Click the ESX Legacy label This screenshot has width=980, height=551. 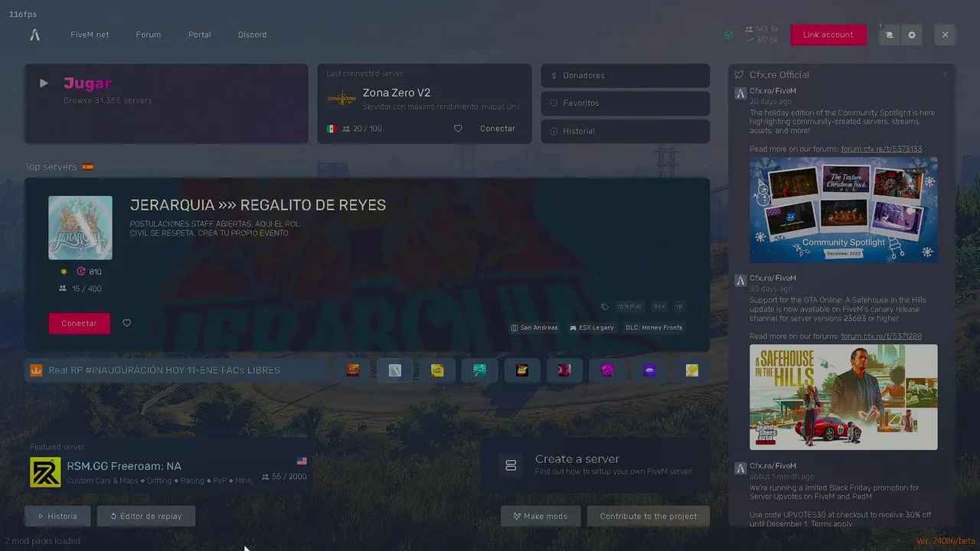point(592,328)
